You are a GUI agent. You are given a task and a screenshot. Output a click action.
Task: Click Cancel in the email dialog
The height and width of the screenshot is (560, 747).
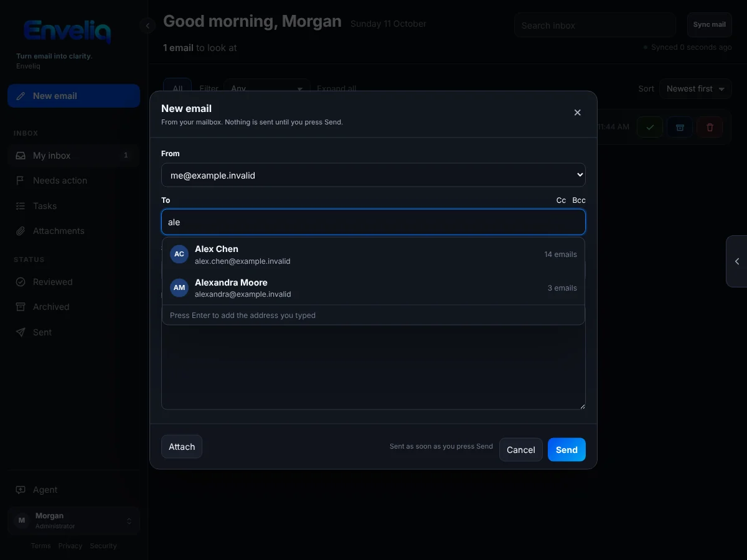tap(521, 450)
